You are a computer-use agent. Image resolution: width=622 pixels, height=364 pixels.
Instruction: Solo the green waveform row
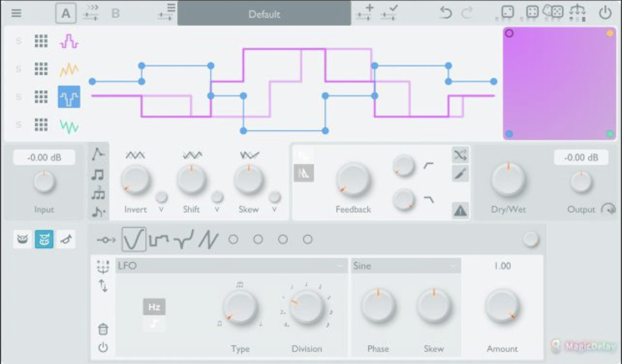(x=19, y=125)
